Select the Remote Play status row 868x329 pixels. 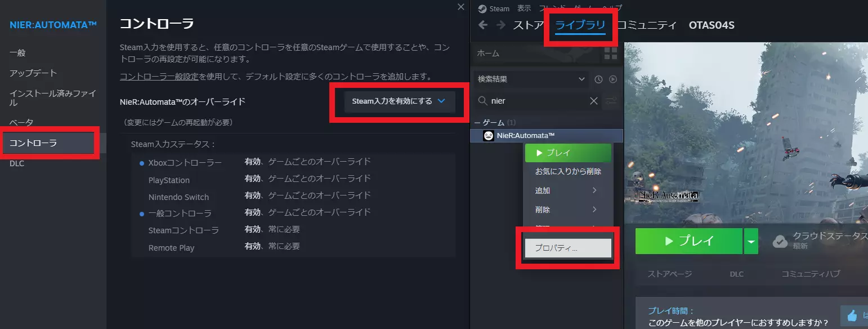pos(293,247)
